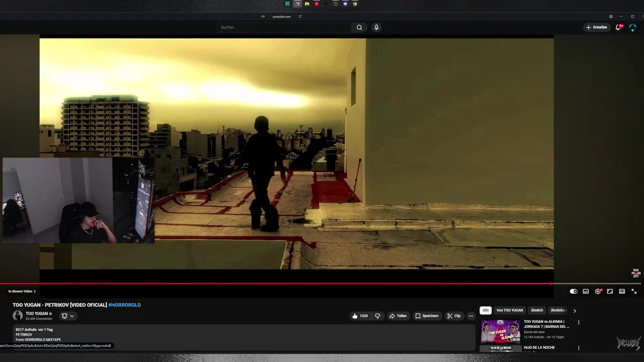Screen dimensions: 644x362
Task: Open more actions three-dot menu
Action: tap(471, 316)
